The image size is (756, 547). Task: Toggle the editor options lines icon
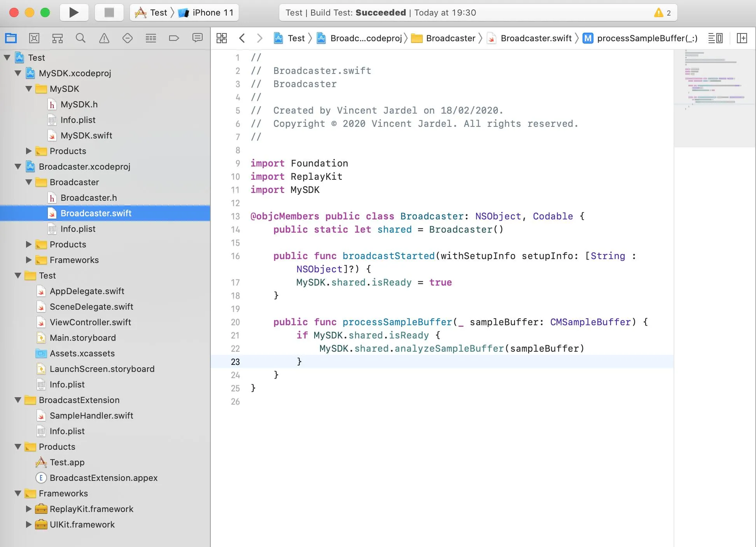tap(715, 38)
